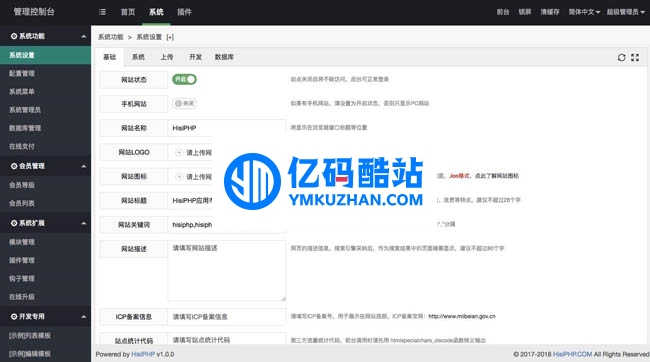Click the fullscreen icon in tab bar
This screenshot has height=362, width=650.
coord(635,57)
